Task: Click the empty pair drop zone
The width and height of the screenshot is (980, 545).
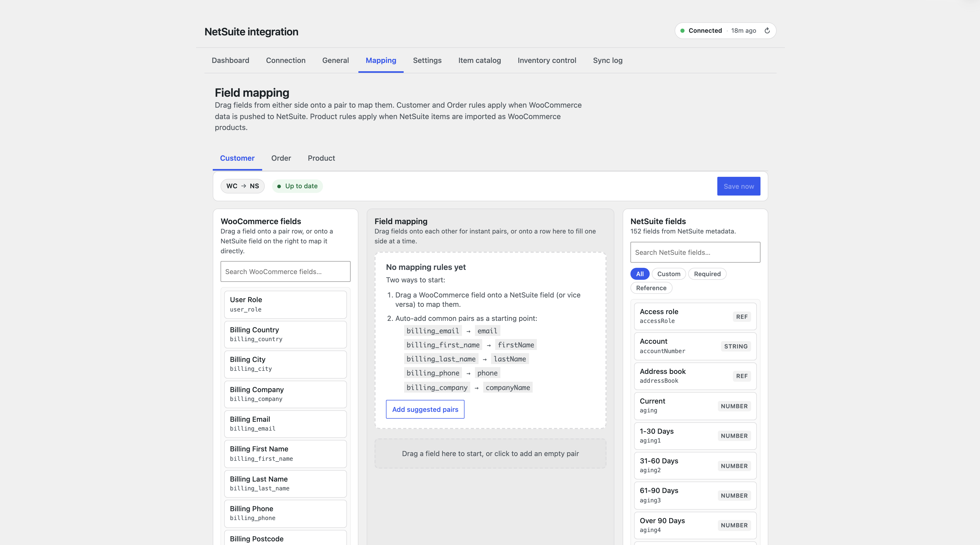Action: [x=490, y=453]
